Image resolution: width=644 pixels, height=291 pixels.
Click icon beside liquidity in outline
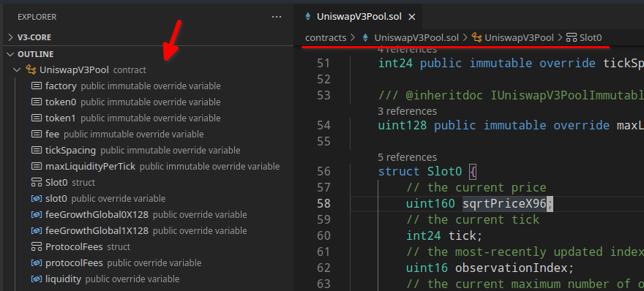(x=37, y=279)
